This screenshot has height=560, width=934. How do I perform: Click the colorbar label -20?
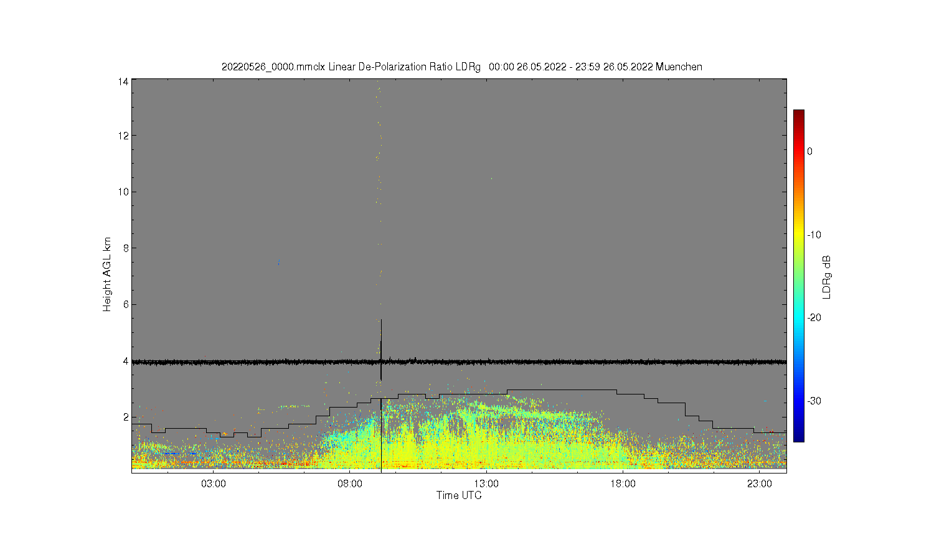814,317
